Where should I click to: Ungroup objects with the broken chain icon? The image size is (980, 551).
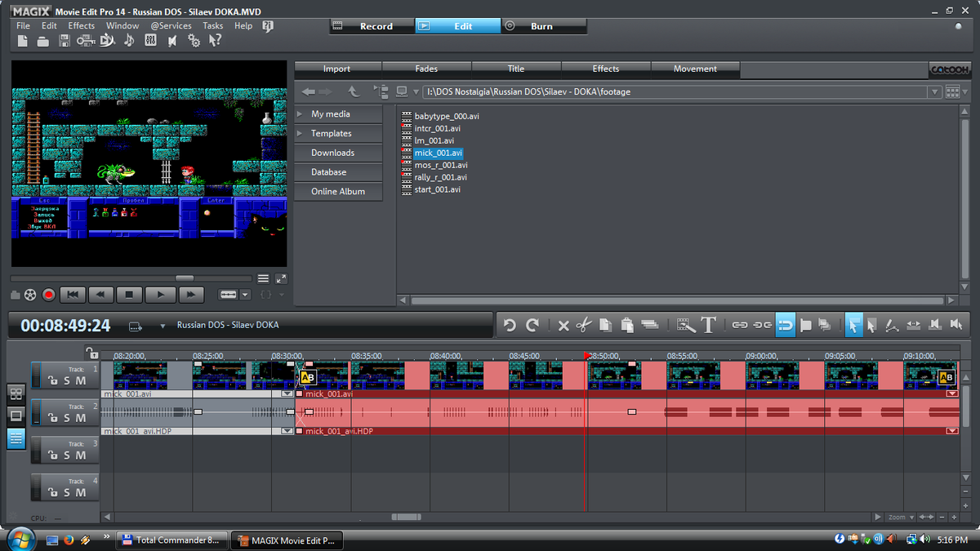coord(762,325)
